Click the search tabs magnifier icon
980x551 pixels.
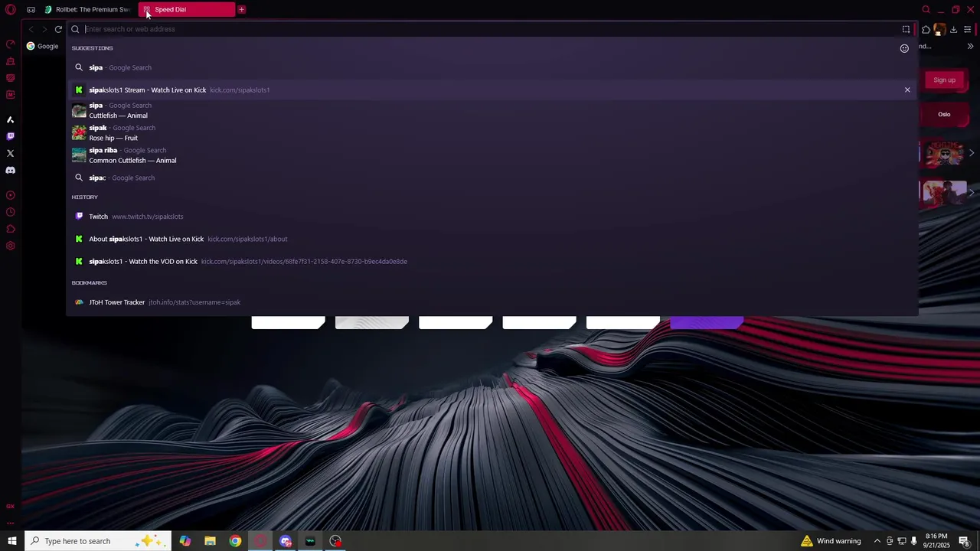[x=926, y=10]
